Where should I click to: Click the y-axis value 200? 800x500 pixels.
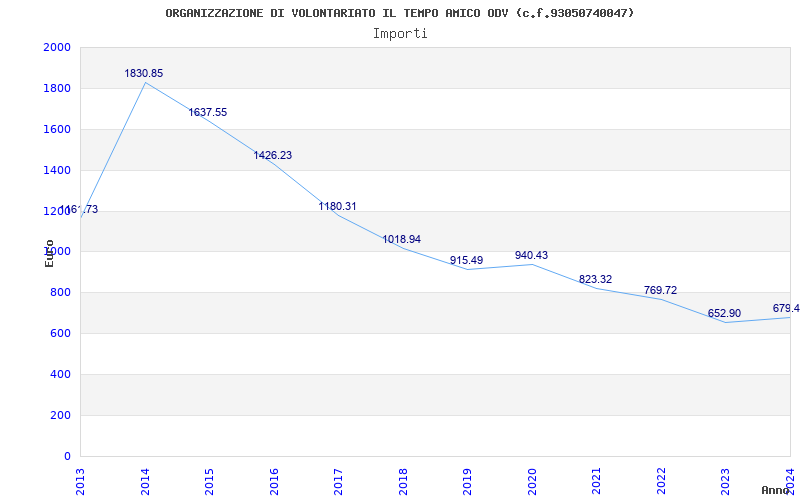click(x=60, y=415)
